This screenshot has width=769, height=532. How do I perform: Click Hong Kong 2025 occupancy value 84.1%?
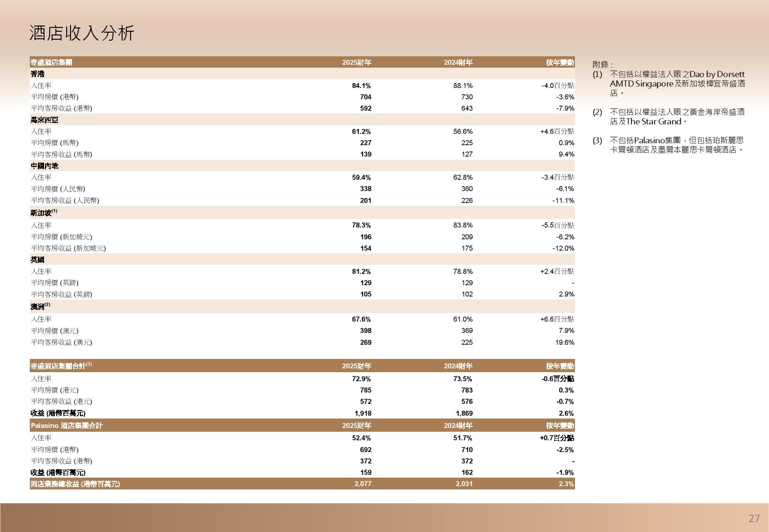click(x=362, y=86)
